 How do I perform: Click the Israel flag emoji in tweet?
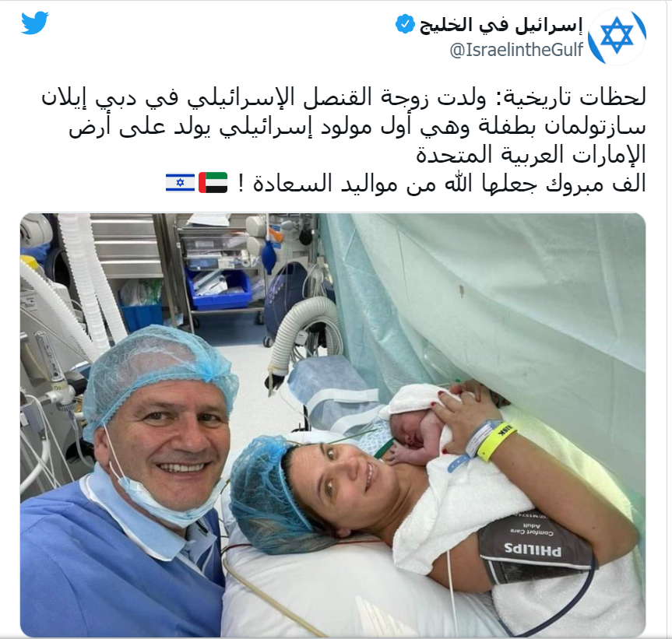tap(180, 183)
